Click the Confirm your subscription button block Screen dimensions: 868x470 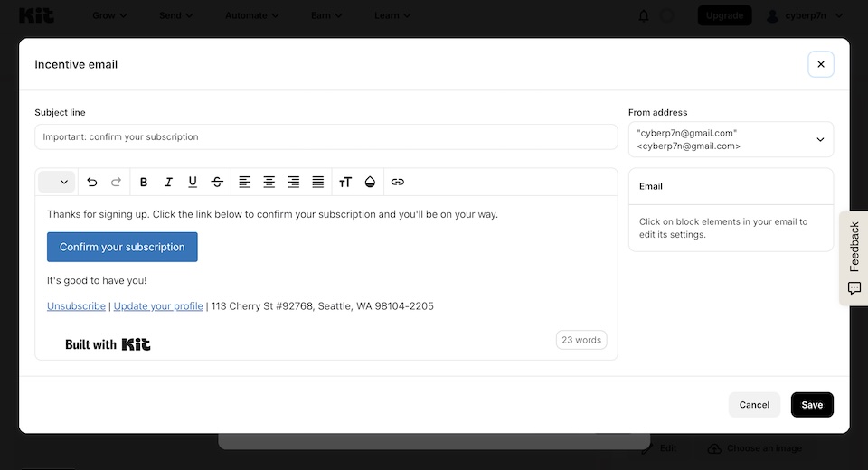point(122,247)
